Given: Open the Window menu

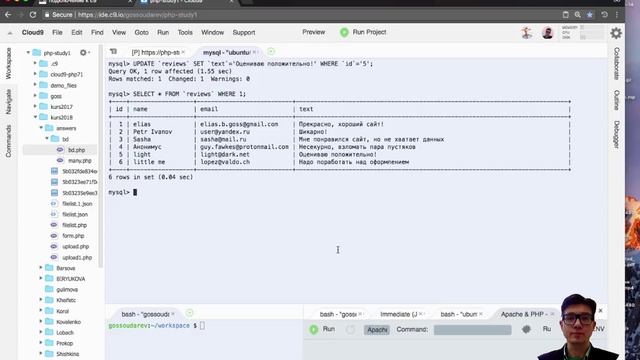Looking at the screenshot, I should tap(212, 32).
